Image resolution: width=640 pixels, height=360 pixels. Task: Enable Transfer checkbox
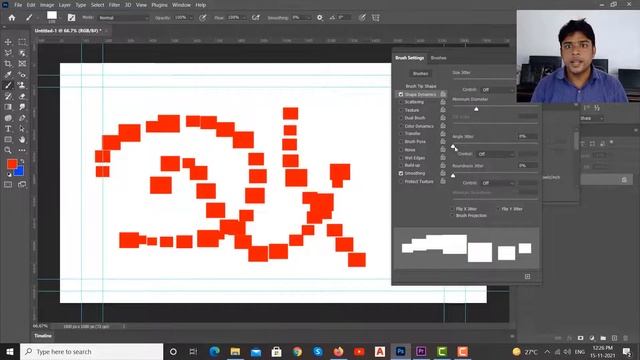tap(401, 133)
